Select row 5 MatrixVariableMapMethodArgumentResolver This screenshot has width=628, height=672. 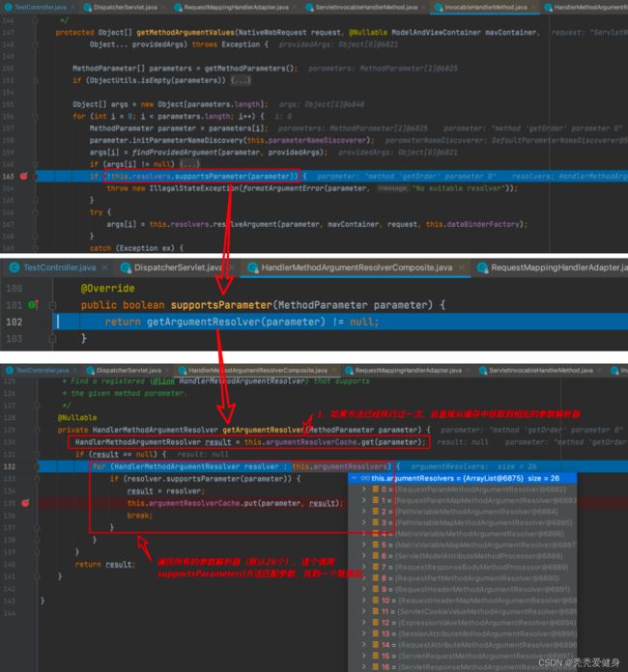coord(463,545)
